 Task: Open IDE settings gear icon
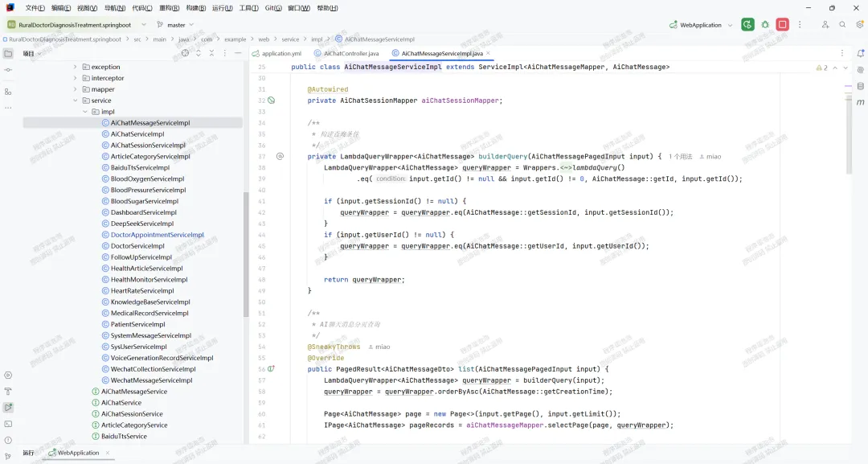pyautogui.click(x=860, y=24)
